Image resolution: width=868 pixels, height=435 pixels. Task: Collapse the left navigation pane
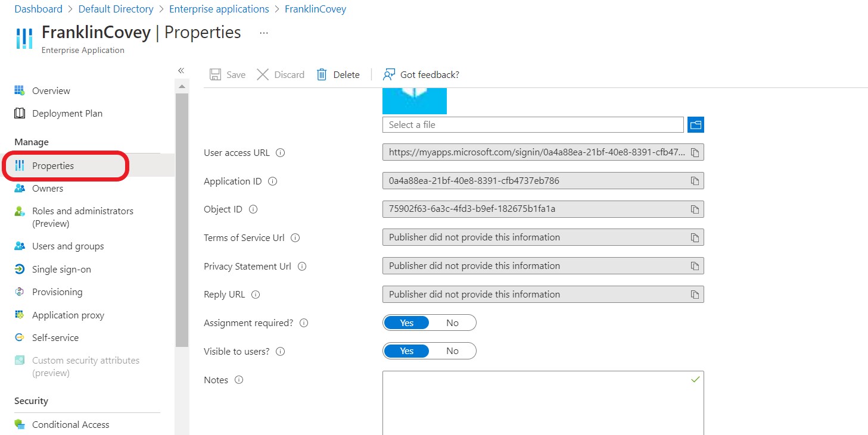click(181, 70)
